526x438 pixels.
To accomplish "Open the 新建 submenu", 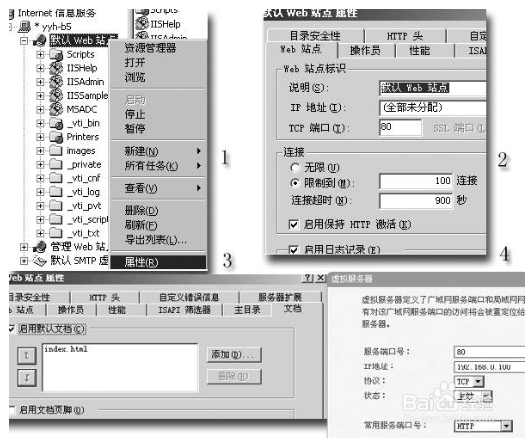I will (x=158, y=151).
